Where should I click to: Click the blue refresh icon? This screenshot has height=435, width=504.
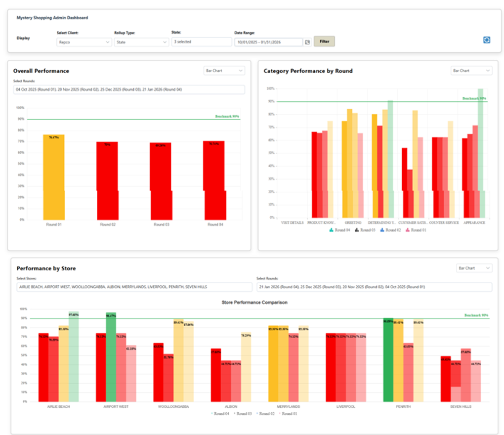486,40
